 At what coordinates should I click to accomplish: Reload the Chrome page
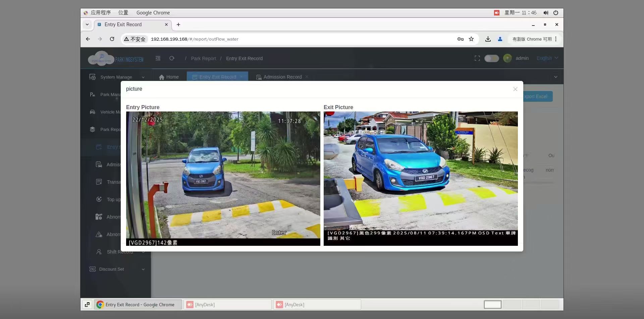(112, 39)
